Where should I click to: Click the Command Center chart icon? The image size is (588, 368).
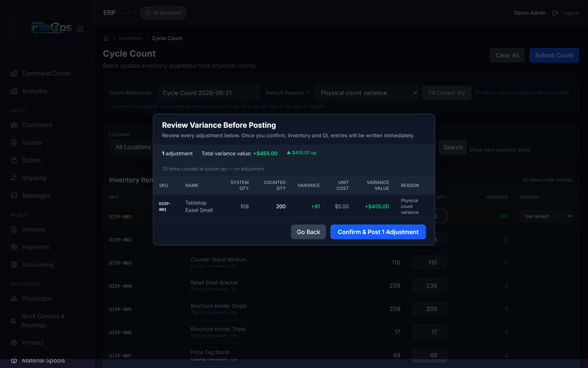pyautogui.click(x=14, y=73)
